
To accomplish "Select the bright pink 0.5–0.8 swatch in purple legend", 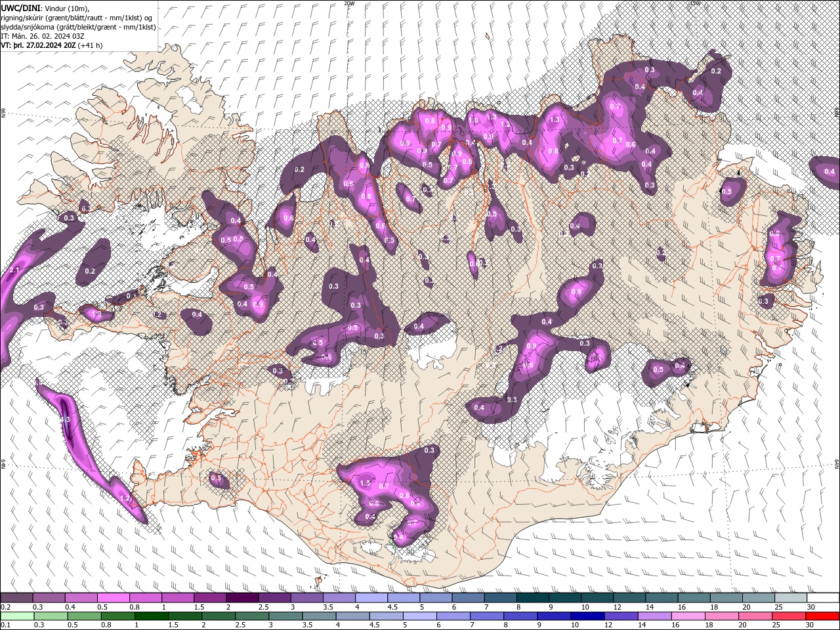I will (x=113, y=598).
